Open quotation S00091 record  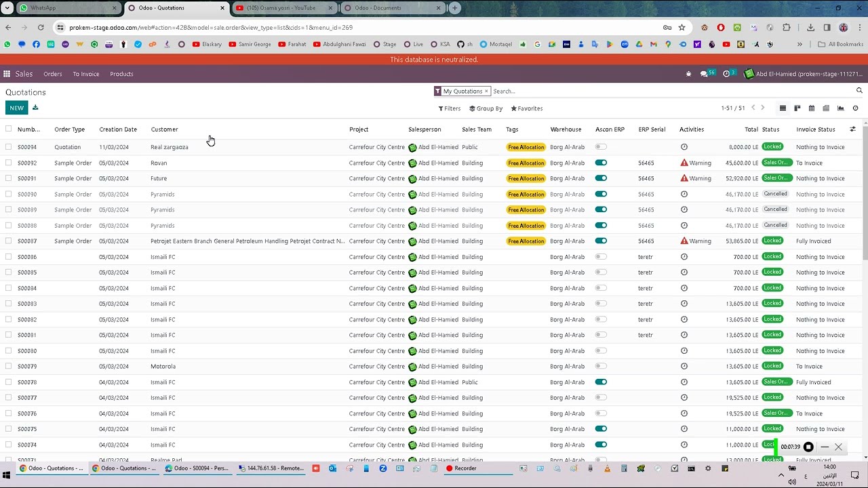27,178
